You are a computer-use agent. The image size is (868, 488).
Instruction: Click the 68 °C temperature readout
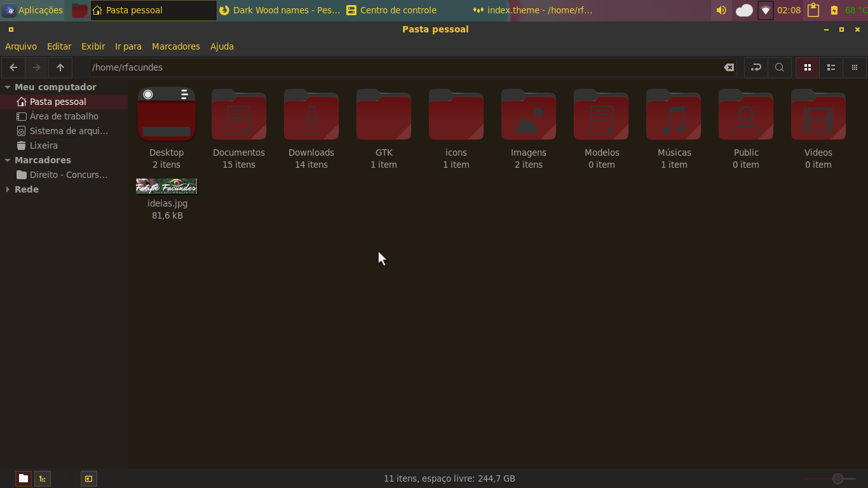point(856,10)
